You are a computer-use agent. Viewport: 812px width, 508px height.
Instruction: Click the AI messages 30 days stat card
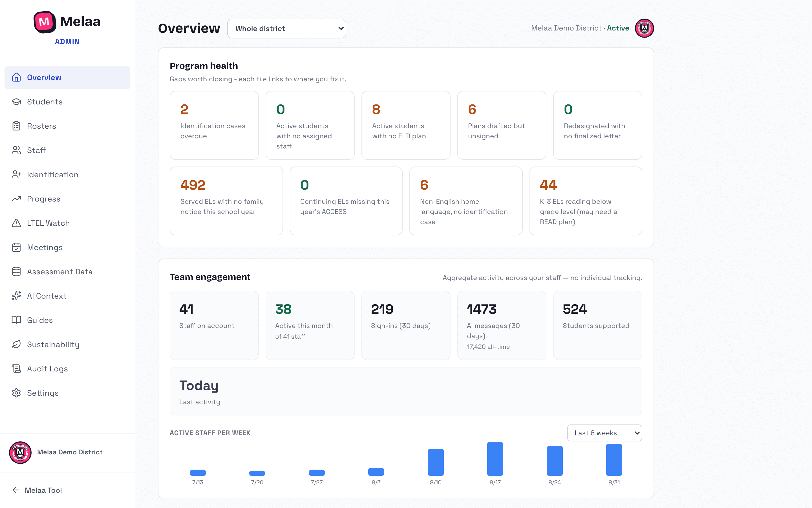pos(502,325)
